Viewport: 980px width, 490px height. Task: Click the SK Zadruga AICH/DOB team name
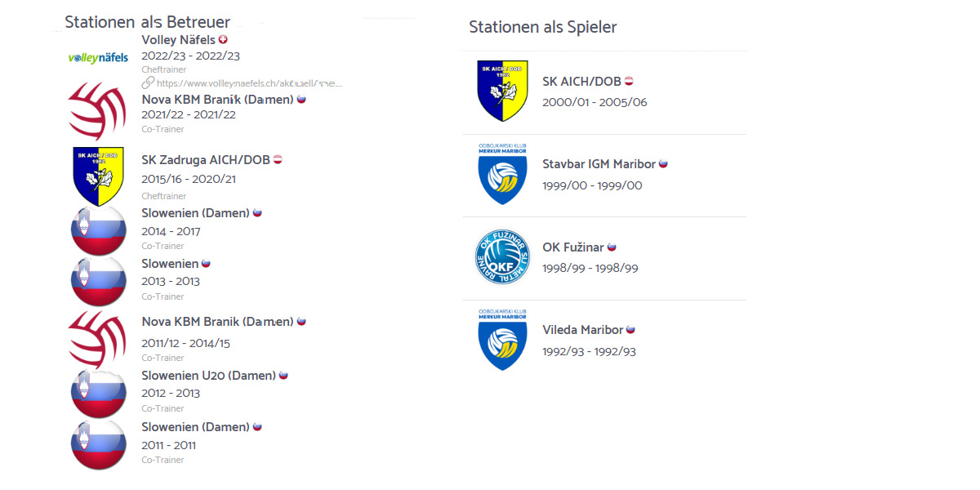[212, 160]
